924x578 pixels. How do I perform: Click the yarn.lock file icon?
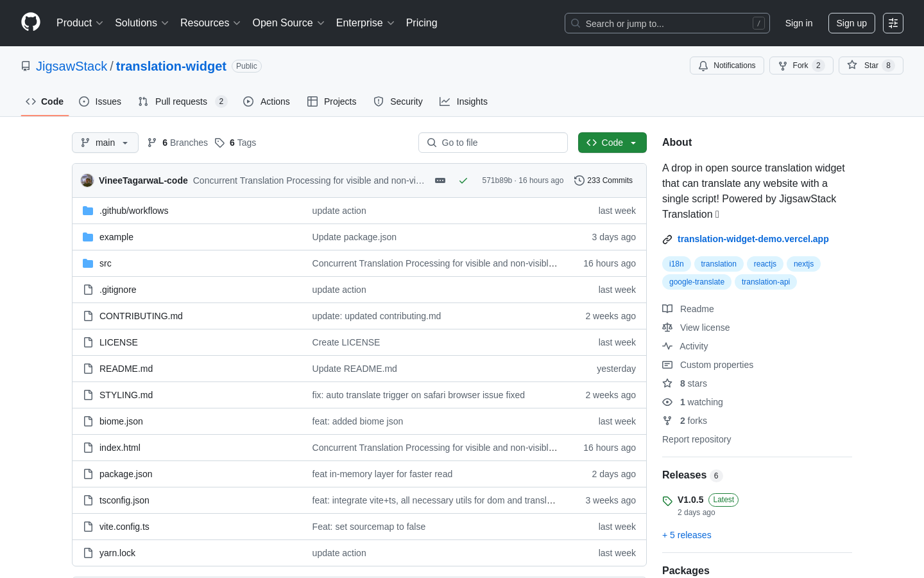click(x=88, y=553)
